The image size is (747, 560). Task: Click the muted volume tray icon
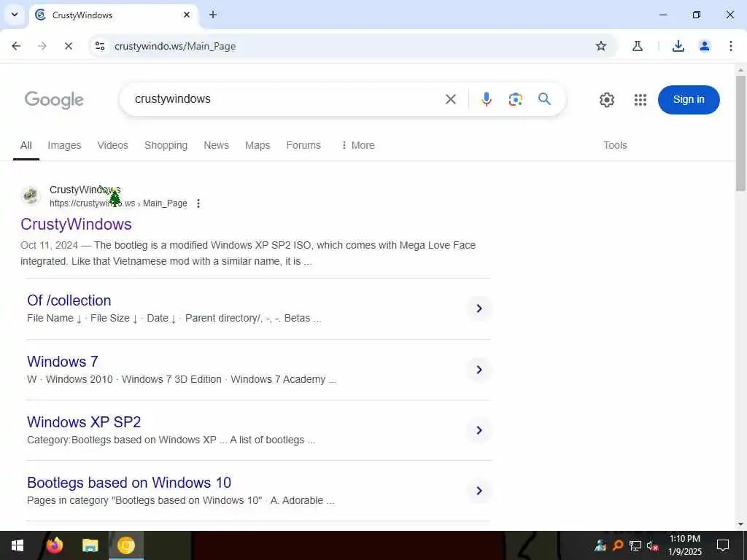tap(652, 545)
